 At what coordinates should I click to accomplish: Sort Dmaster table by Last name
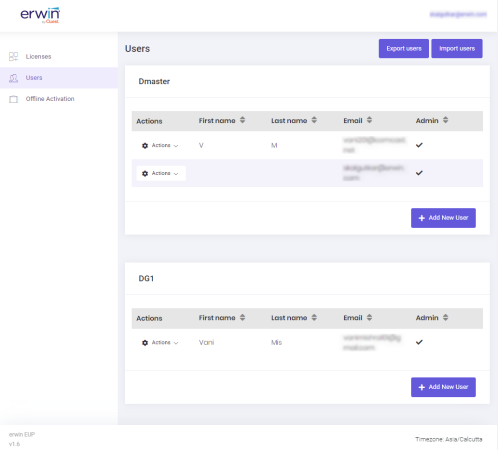[x=314, y=120]
